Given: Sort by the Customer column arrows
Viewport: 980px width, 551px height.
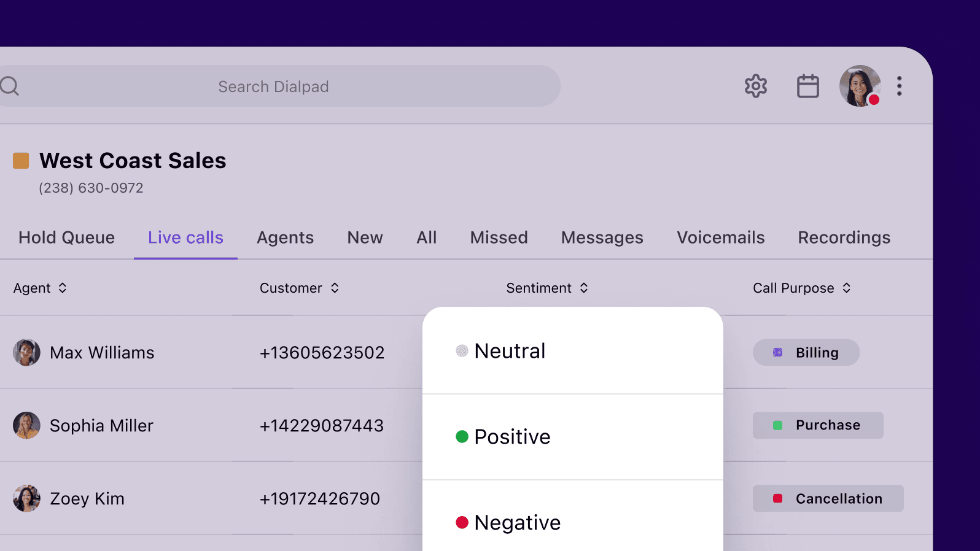Looking at the screenshot, I should [x=335, y=288].
